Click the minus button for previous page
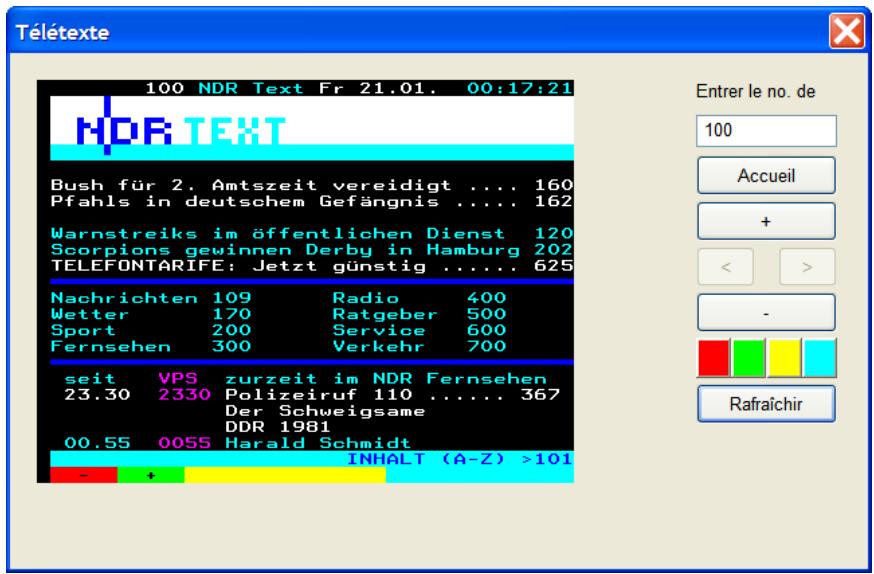Image resolution: width=874 pixels, height=574 pixels. (766, 313)
